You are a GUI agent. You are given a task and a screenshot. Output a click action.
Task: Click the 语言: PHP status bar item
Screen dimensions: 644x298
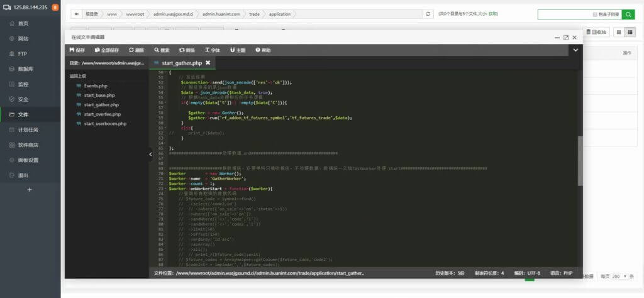(x=560, y=273)
